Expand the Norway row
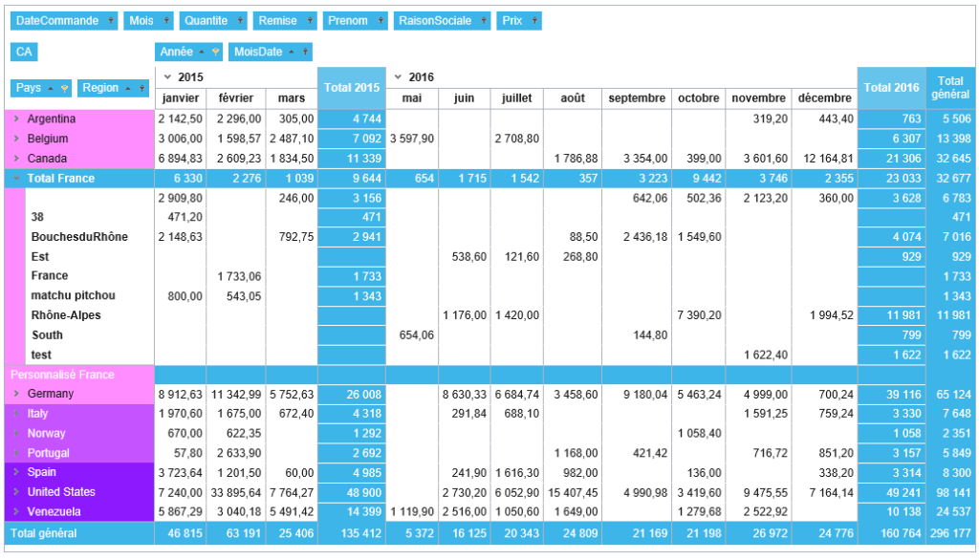Screen dimensions: 979x560 [x=16, y=433]
